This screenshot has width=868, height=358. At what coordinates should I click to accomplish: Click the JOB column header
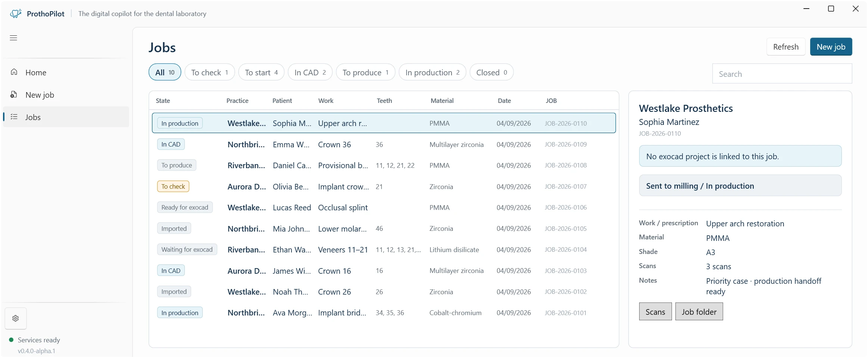pos(551,101)
